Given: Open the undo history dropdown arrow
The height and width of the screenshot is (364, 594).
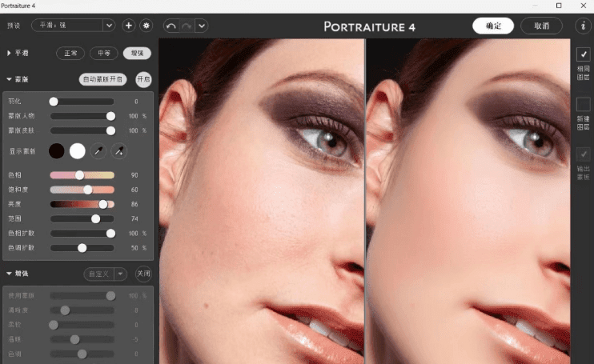Looking at the screenshot, I should [201, 26].
